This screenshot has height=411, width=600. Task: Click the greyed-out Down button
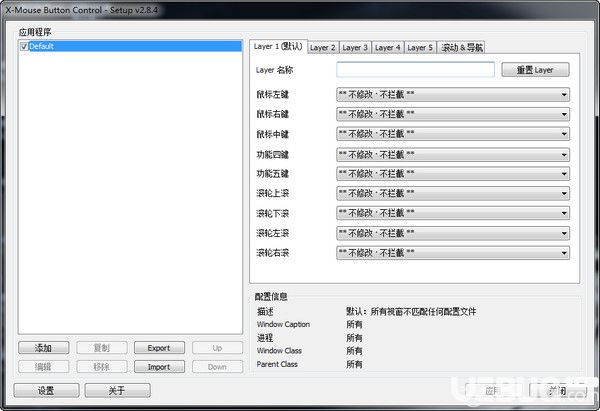tap(217, 367)
